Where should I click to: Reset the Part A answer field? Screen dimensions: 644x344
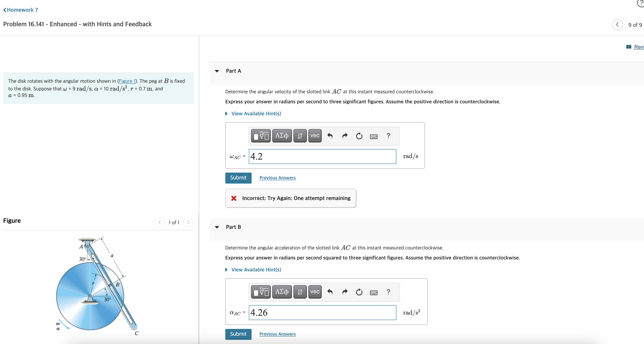(x=359, y=136)
